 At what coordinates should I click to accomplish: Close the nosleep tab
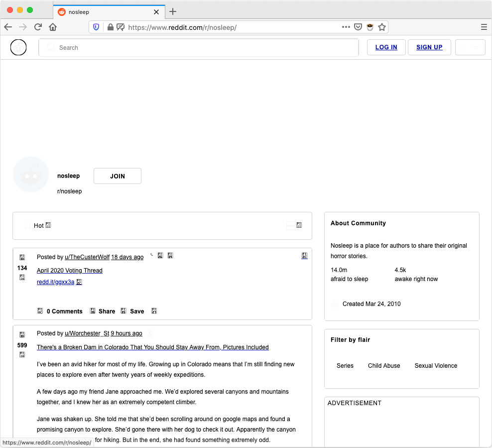(156, 12)
